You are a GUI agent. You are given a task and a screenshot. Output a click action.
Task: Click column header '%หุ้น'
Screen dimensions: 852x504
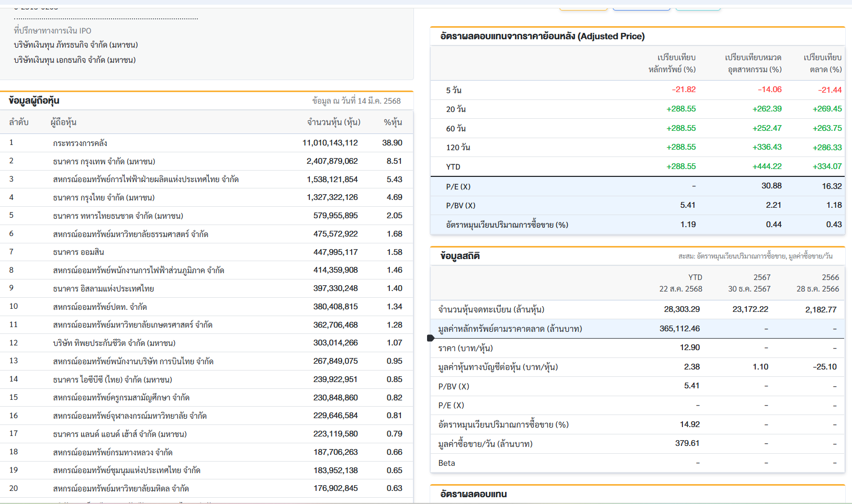(393, 122)
